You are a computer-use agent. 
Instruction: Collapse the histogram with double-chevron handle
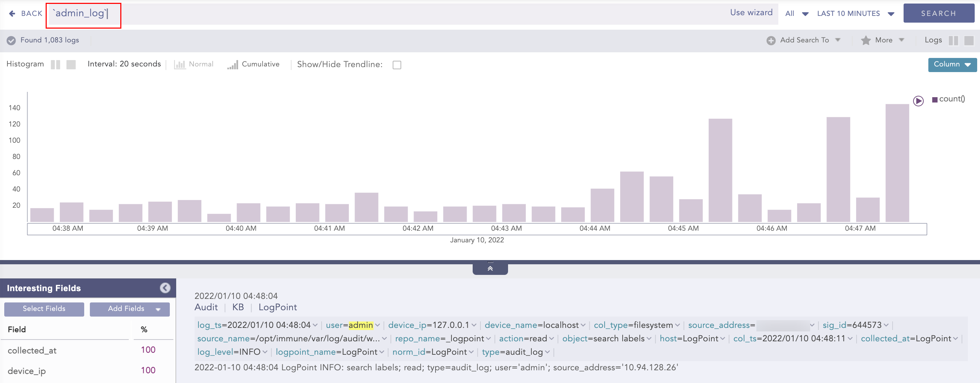coord(490,268)
